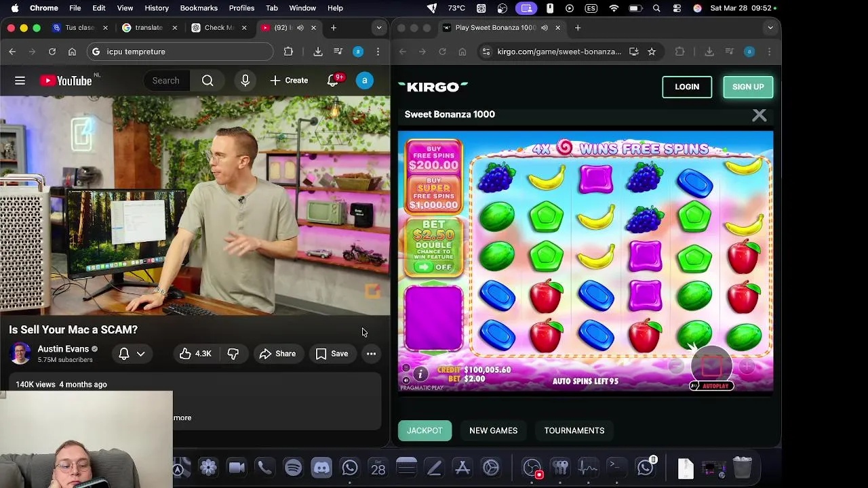Start voice search with microphone icon
This screenshot has width=868, height=488.
245,81
